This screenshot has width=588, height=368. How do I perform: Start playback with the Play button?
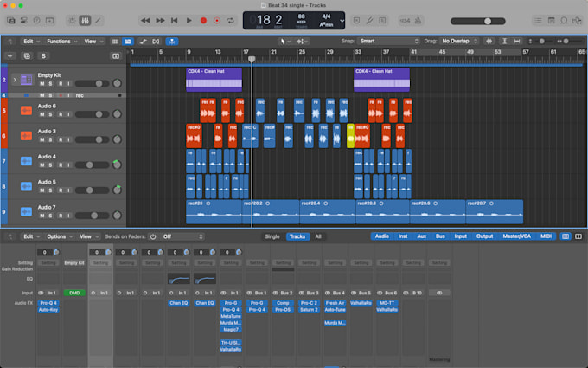(189, 21)
